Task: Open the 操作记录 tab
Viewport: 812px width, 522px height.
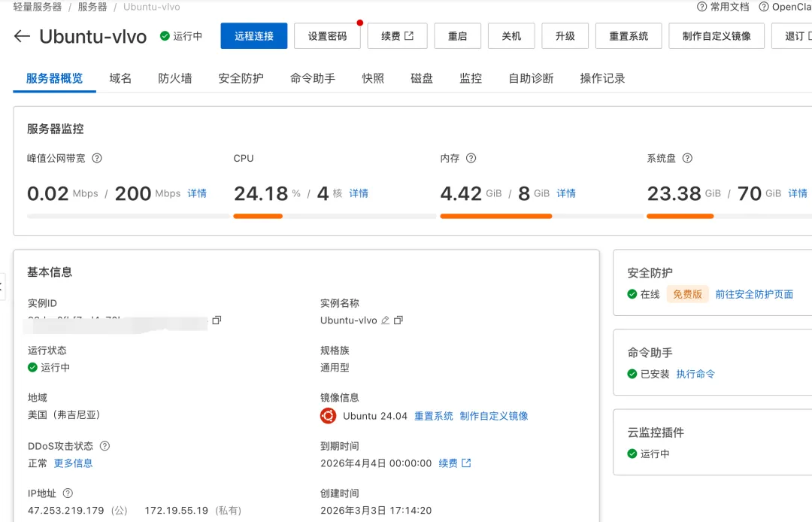Action: pos(602,78)
